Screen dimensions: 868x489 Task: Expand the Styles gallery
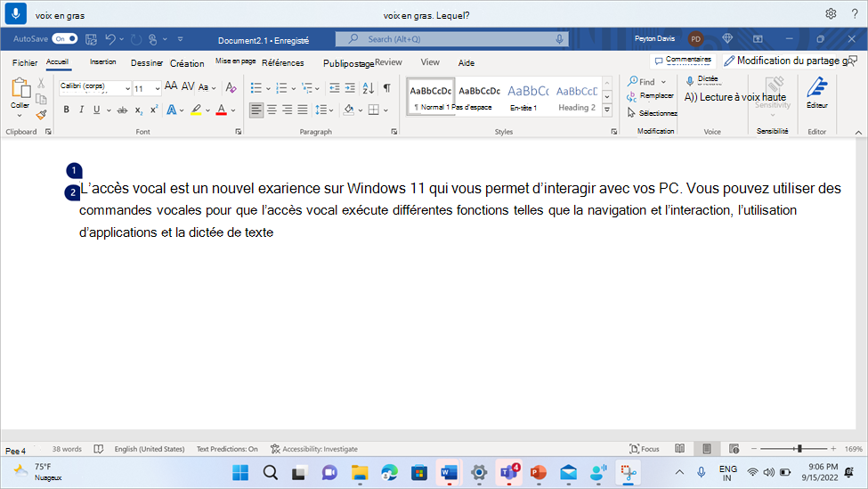pyautogui.click(x=607, y=110)
